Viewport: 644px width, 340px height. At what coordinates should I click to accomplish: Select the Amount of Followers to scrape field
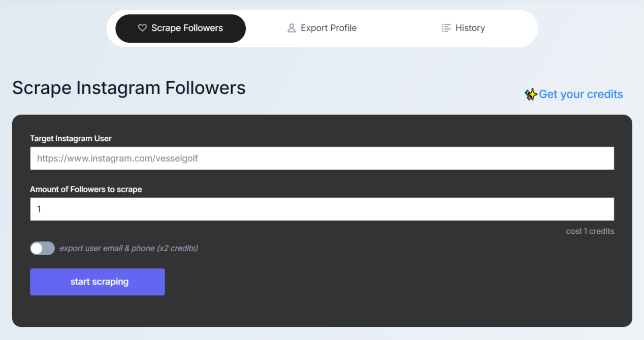point(322,209)
